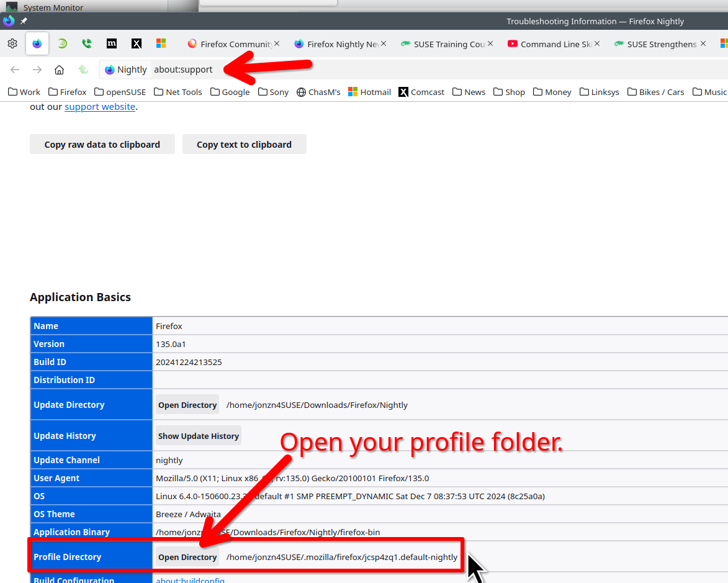728x583 pixels.
Task: Expand the openSUSE bookmarks folder
Action: [120, 92]
